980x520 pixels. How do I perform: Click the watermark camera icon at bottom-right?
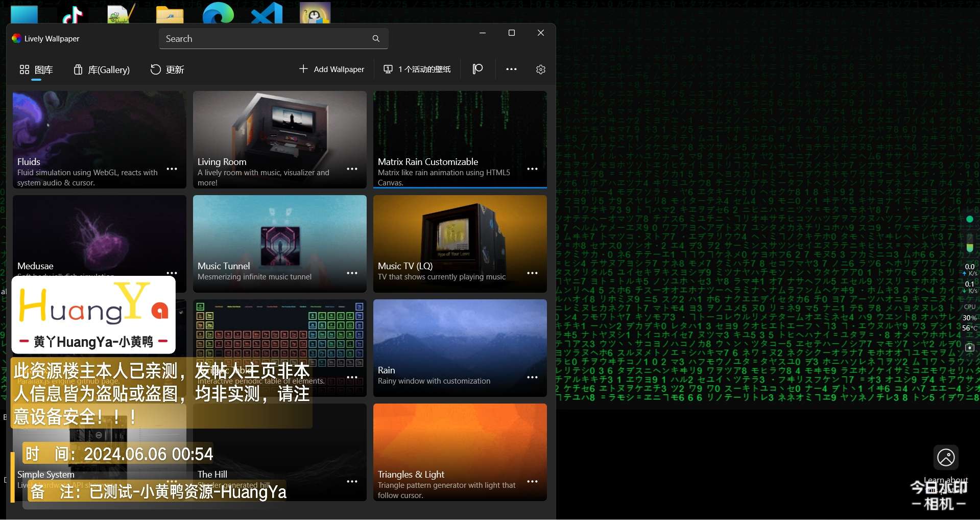click(x=946, y=458)
